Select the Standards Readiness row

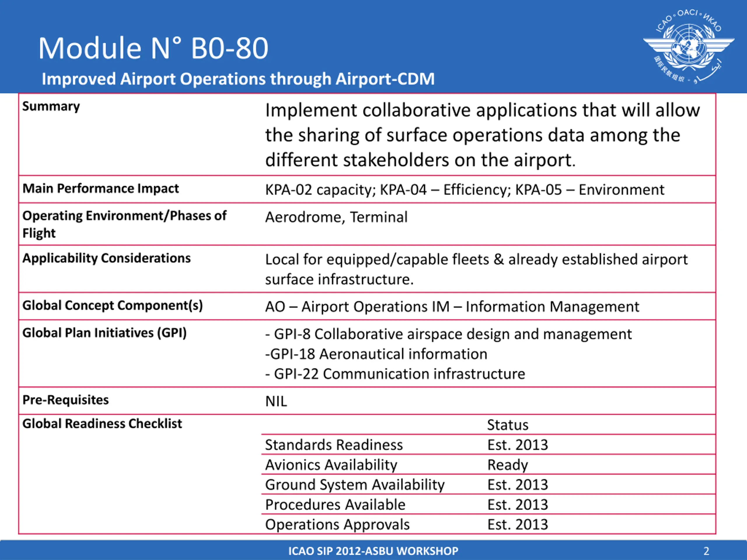tap(334, 445)
